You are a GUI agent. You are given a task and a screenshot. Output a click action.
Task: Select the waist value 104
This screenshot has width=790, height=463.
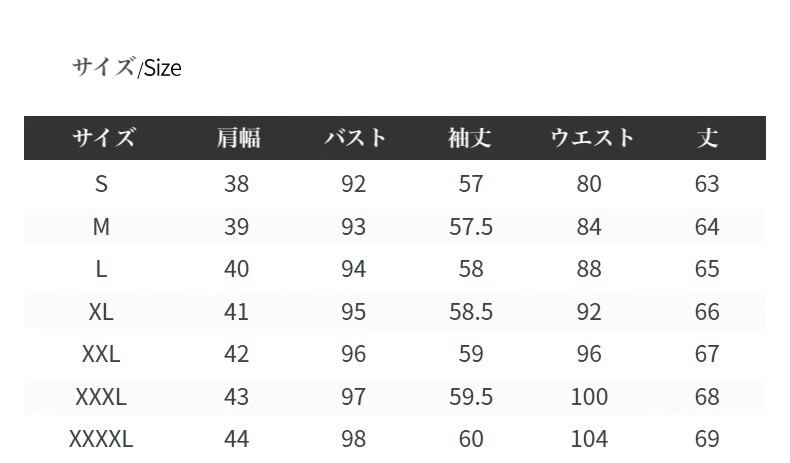coord(589,439)
